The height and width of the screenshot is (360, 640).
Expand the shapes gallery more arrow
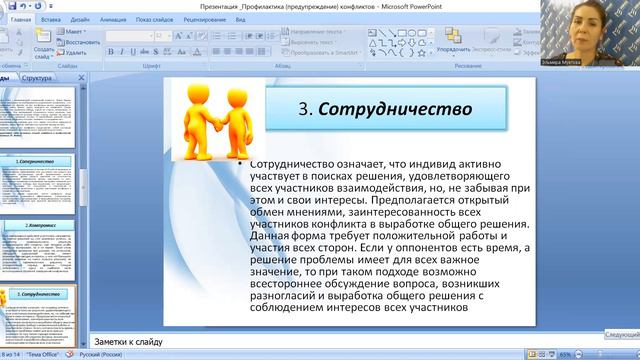click(x=431, y=53)
